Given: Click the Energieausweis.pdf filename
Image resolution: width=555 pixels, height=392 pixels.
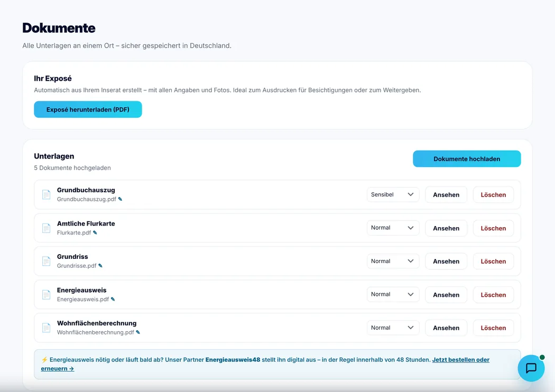Looking at the screenshot, I should [x=83, y=300].
